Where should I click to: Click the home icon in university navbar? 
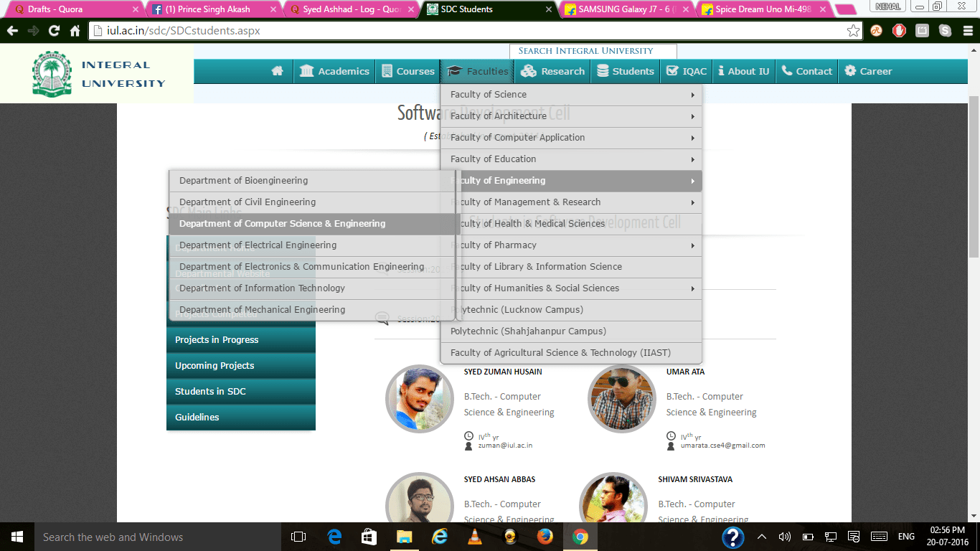click(x=278, y=71)
